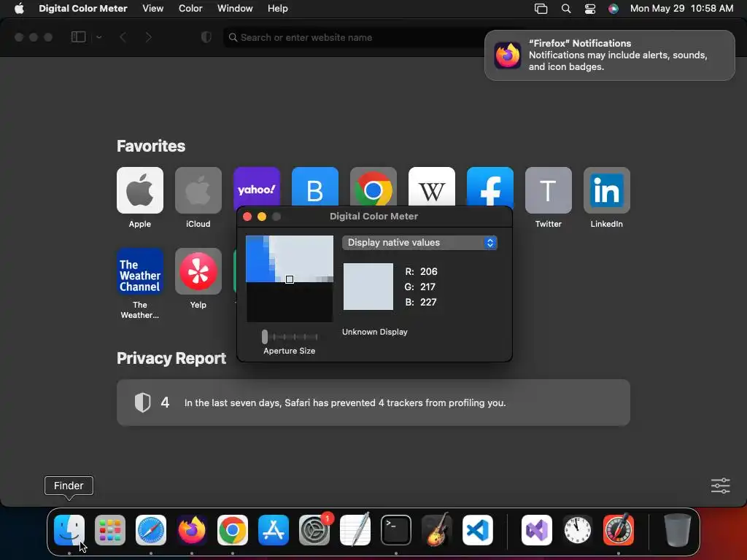747x560 pixels.
Task: Open App Store from the Dock
Action: coord(274,530)
